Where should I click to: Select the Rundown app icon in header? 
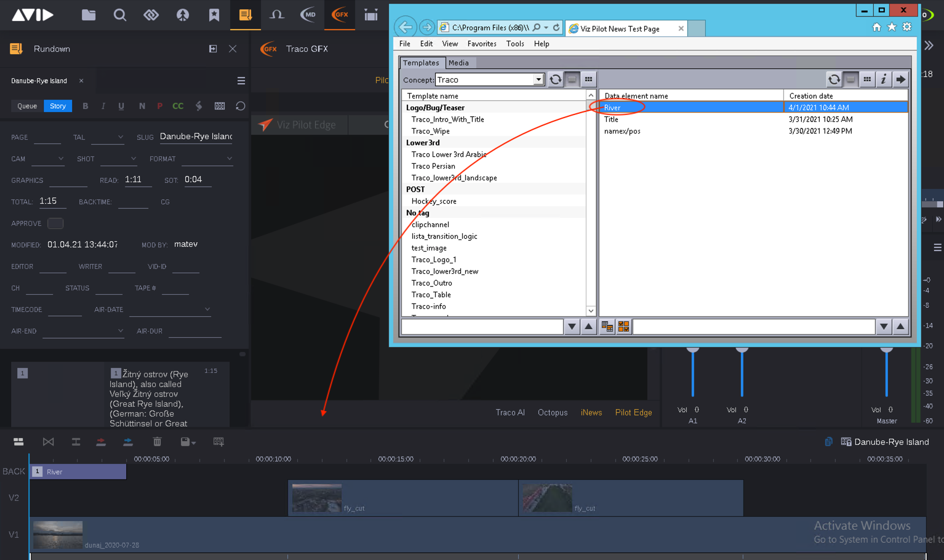[246, 15]
